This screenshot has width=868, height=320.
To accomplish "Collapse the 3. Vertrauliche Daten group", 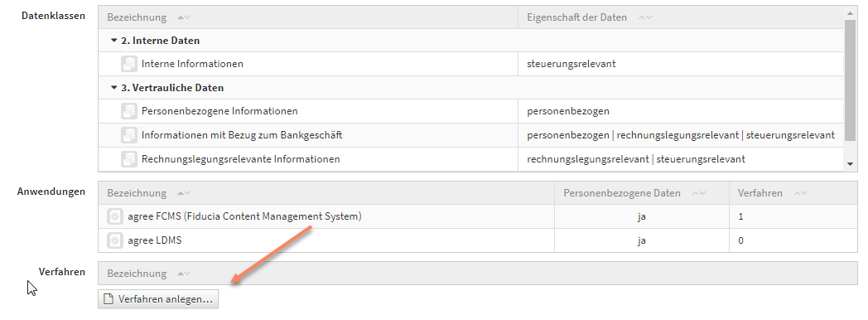I will pos(114,88).
